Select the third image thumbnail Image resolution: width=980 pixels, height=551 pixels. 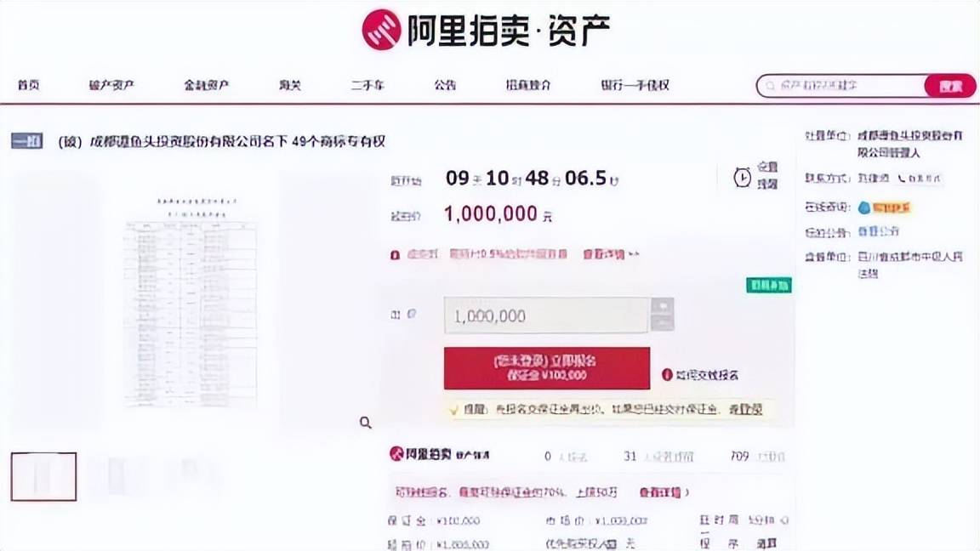pos(191,477)
